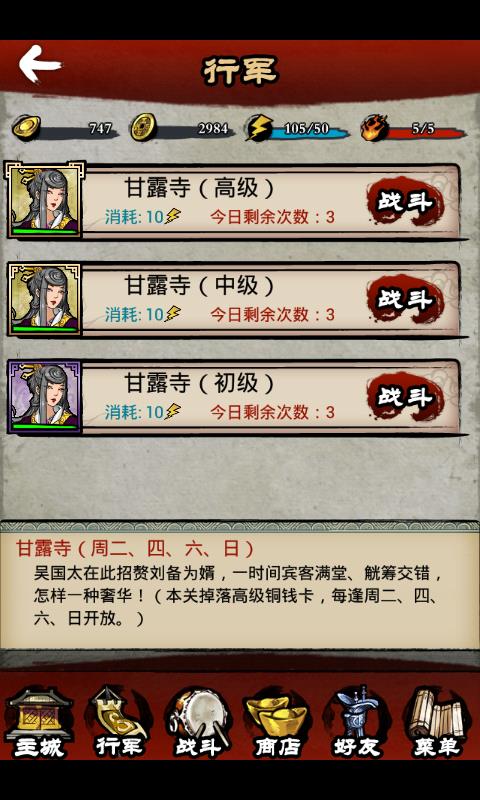Tap the lightning energy icon

259,128
